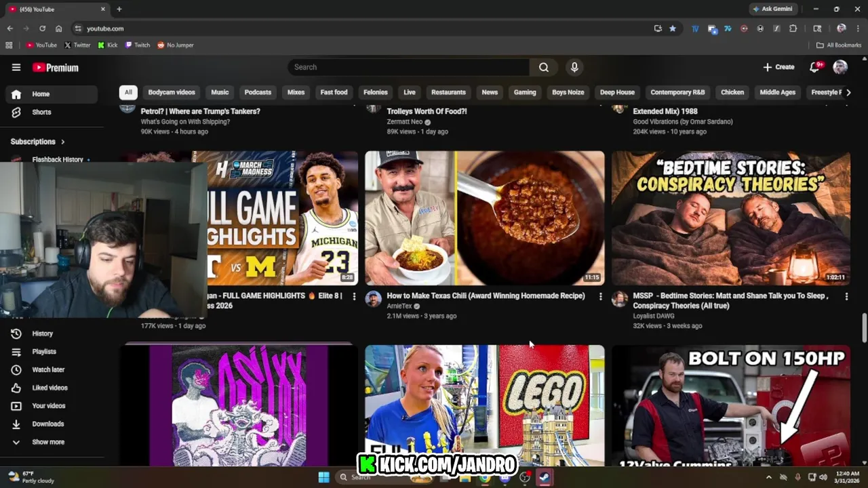Open Shorts from the sidebar

coord(41,112)
